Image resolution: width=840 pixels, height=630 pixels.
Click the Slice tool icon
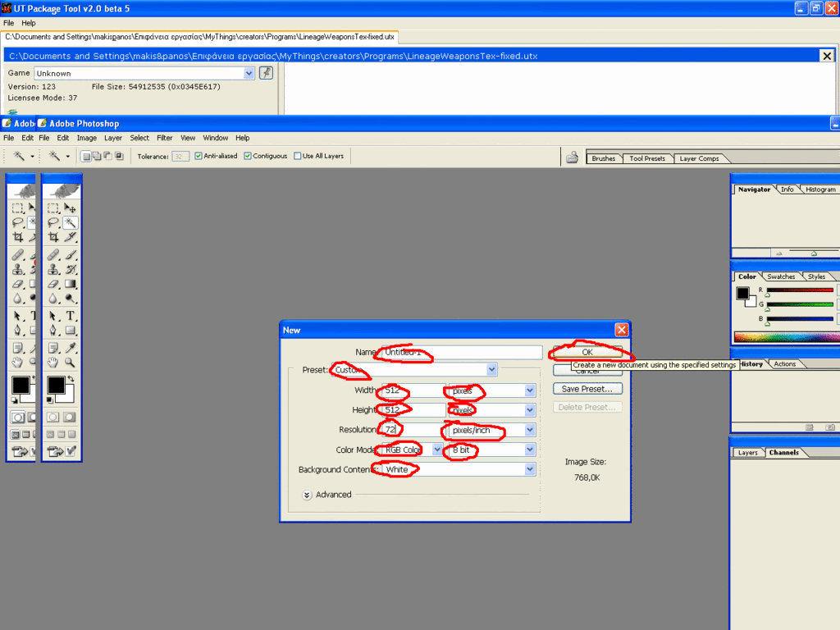(71, 237)
